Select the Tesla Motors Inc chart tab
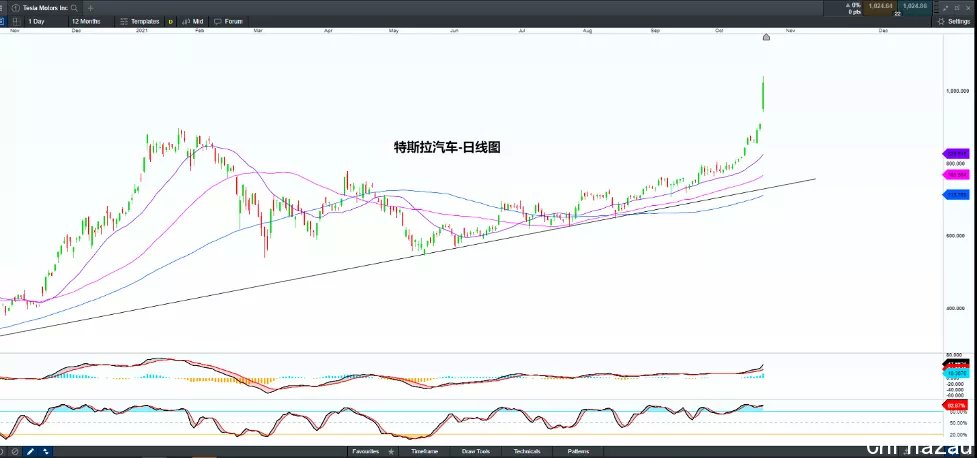The image size is (977, 458). coord(45,8)
